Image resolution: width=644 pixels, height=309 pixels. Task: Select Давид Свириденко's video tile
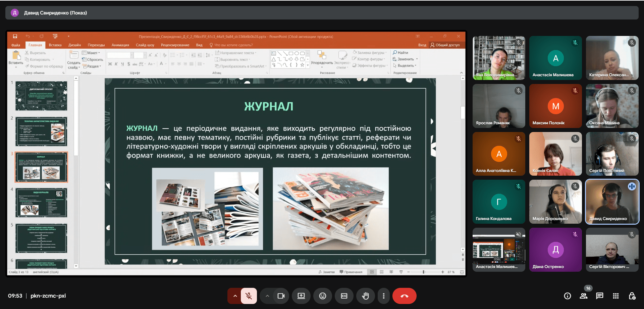click(x=612, y=202)
